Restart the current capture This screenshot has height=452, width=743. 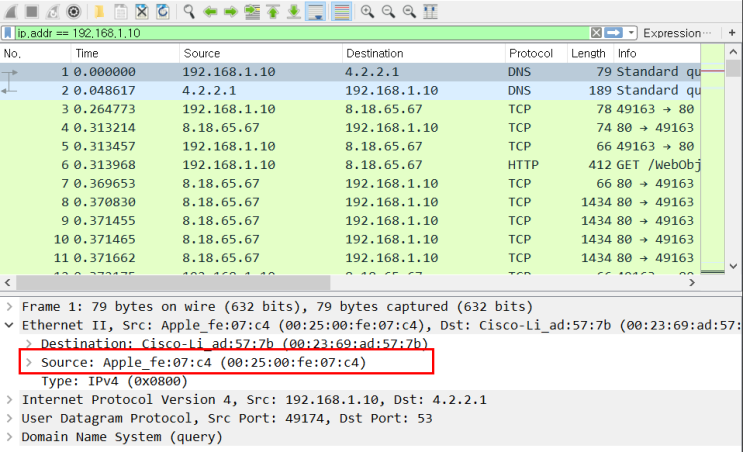53,11
